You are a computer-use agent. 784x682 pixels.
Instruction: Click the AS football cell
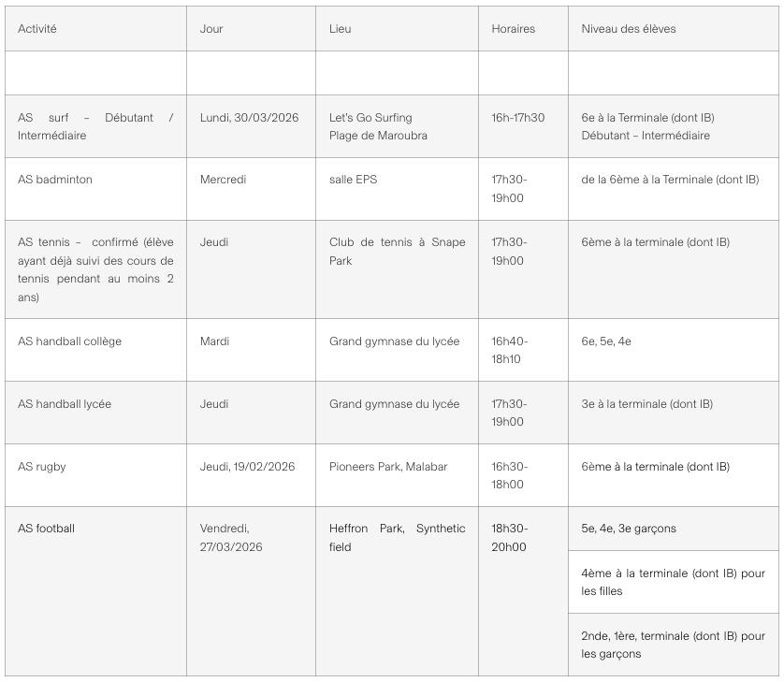coord(95,591)
